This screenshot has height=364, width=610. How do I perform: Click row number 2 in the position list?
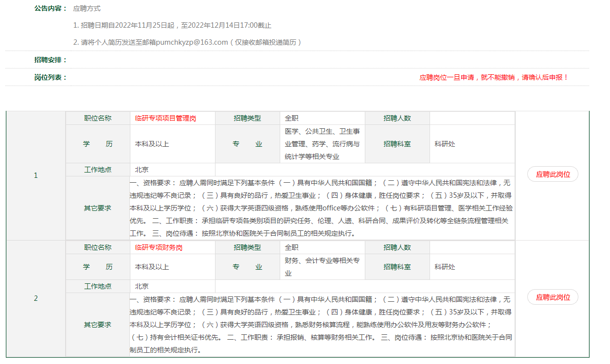coord(36,298)
